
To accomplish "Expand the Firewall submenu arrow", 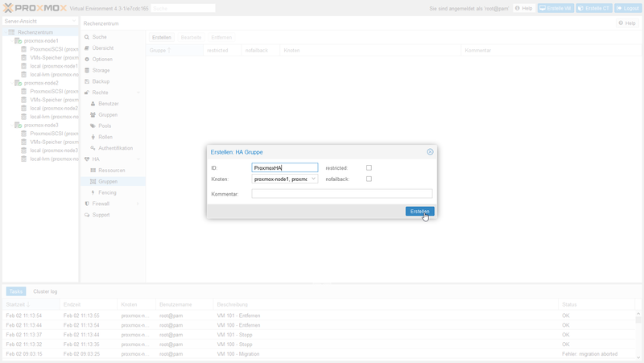I will [138, 204].
